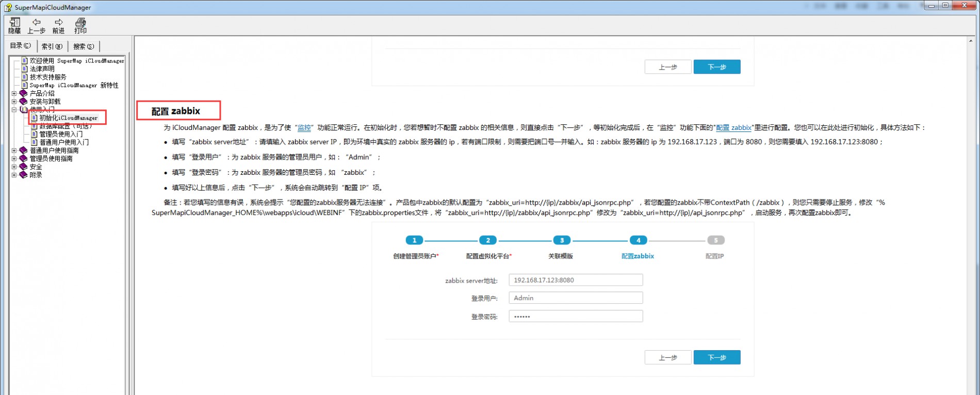Select the 普通用户使用指南 tree label
Viewport: 980px width, 395px height.
tap(54, 151)
